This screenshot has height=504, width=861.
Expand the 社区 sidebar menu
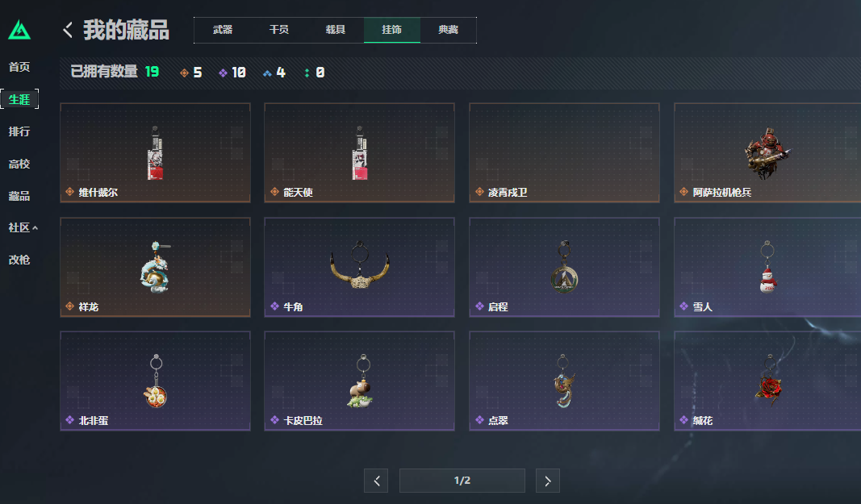click(23, 227)
